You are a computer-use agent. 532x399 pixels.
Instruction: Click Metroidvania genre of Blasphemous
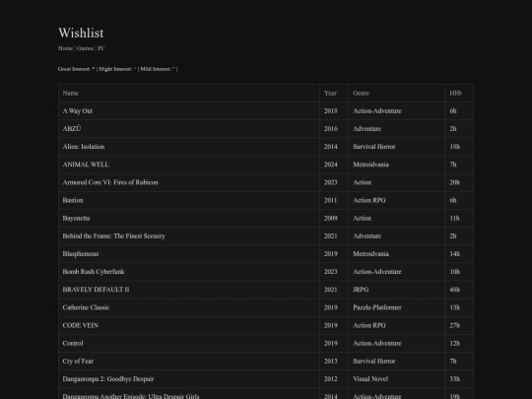click(x=370, y=254)
